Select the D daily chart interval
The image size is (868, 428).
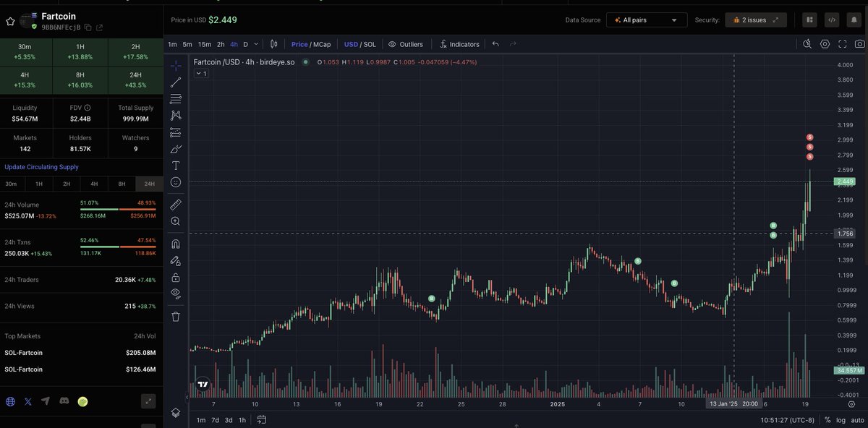tap(246, 44)
